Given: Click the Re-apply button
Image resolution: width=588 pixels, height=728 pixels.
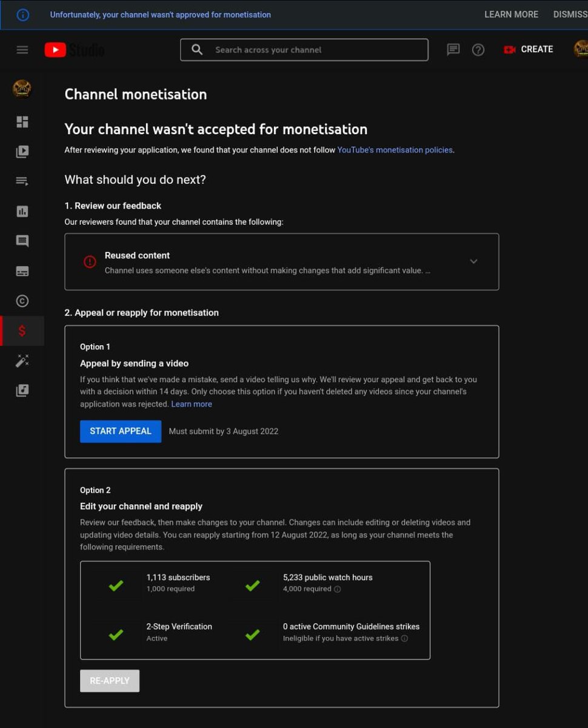Looking at the screenshot, I should pos(110,681).
